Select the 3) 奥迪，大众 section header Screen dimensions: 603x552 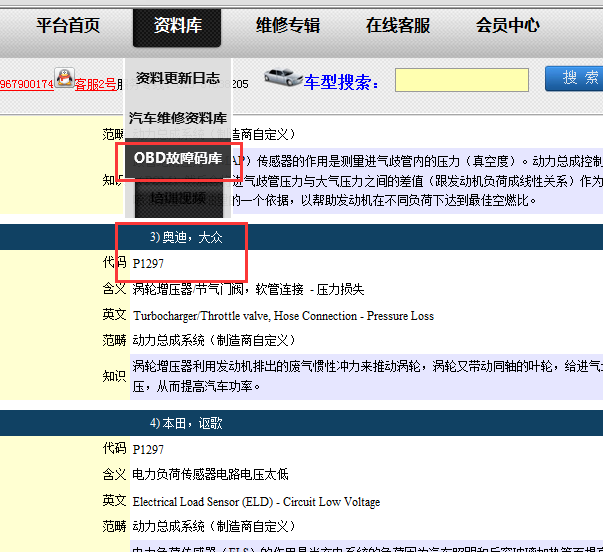186,237
